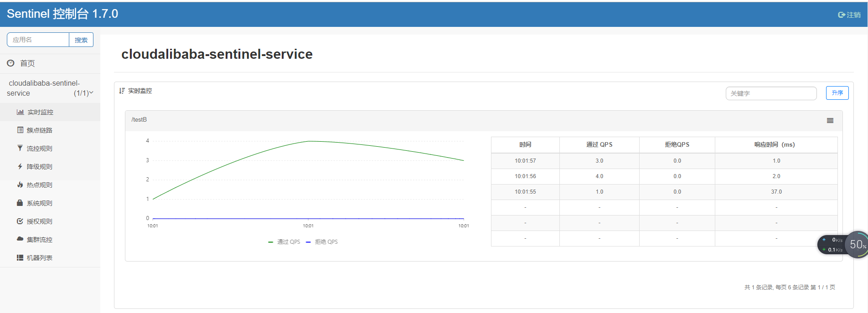Click the 4.0 pass QPS cell
Image resolution: width=868 pixels, height=313 pixels.
tap(599, 176)
